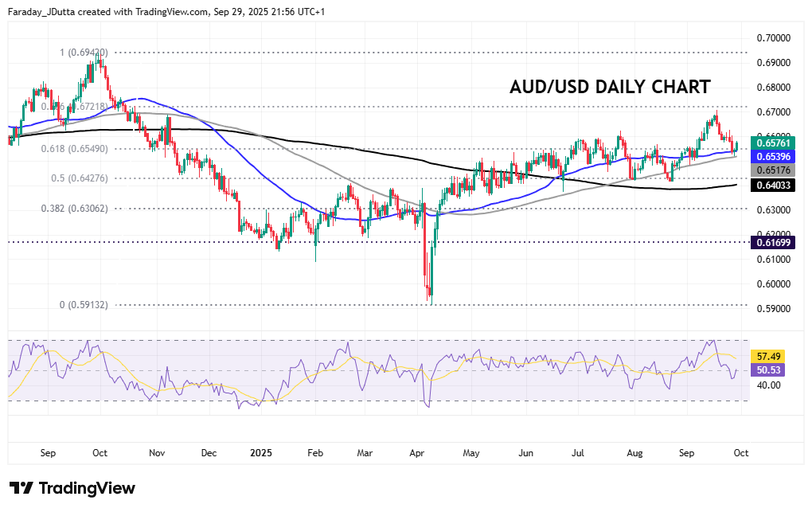Click the AUD/USD DAILY CHART title text
The height and width of the screenshot is (512, 812).
tap(610, 88)
